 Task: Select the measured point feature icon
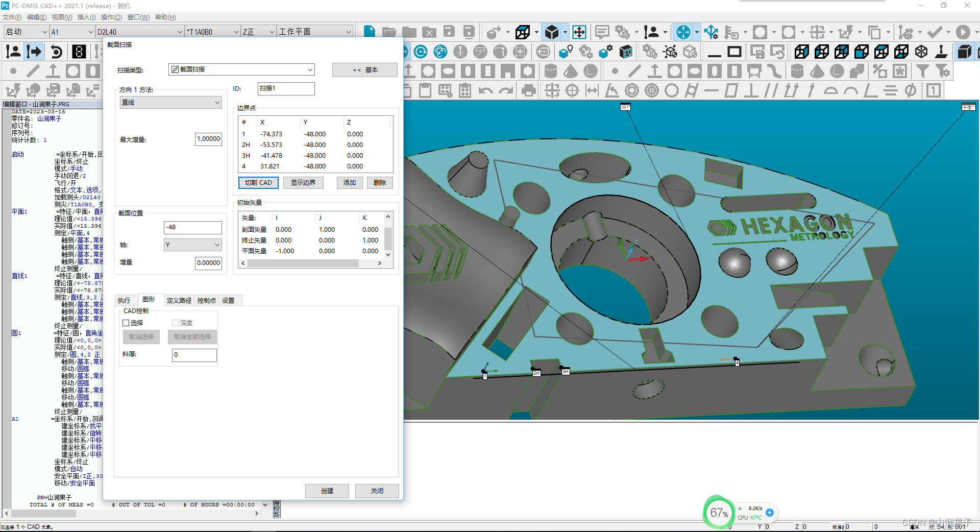13,71
